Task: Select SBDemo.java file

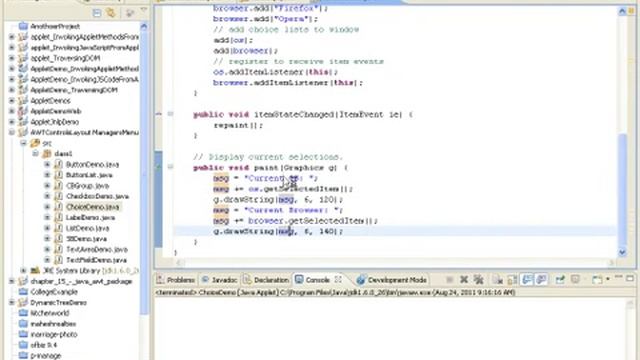Action: point(86,239)
